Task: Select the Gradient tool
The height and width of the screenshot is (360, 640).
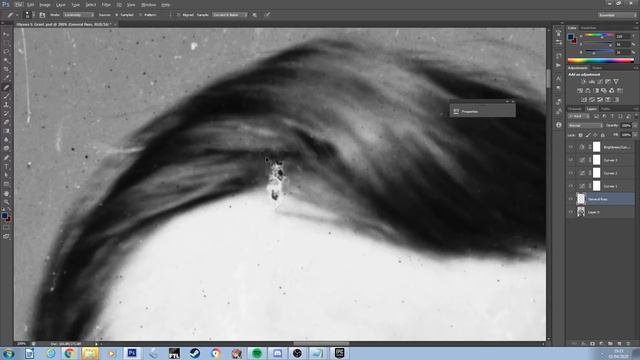Action: [7, 131]
